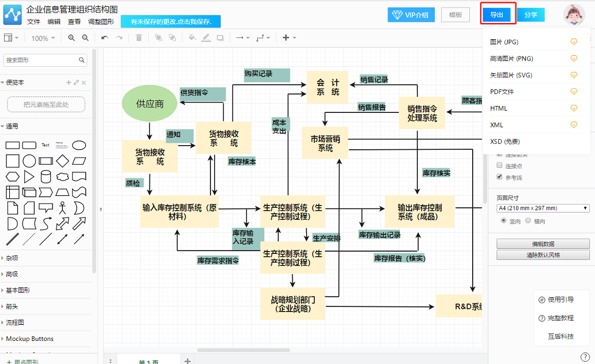Click the 清除默认风格 button
The image size is (595, 364).
pos(543,255)
